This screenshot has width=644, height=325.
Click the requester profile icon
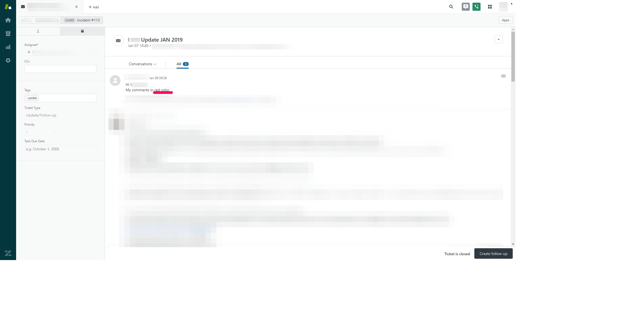pyautogui.click(x=38, y=31)
